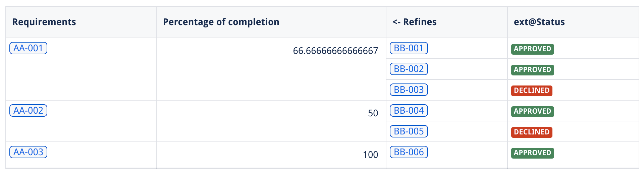
Task: Select the BB-006 refines link
Action: pyautogui.click(x=409, y=152)
